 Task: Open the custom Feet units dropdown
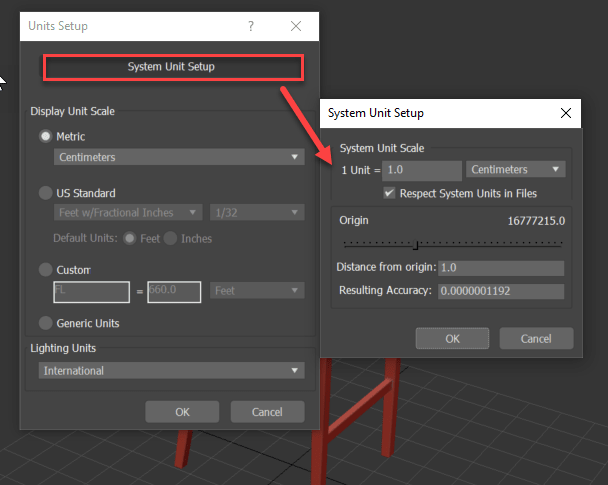click(257, 290)
